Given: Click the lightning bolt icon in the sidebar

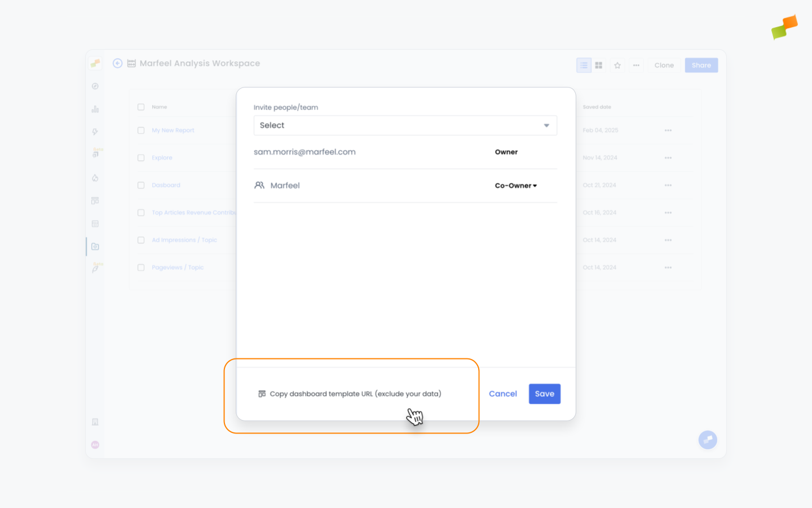Looking at the screenshot, I should pos(95,131).
